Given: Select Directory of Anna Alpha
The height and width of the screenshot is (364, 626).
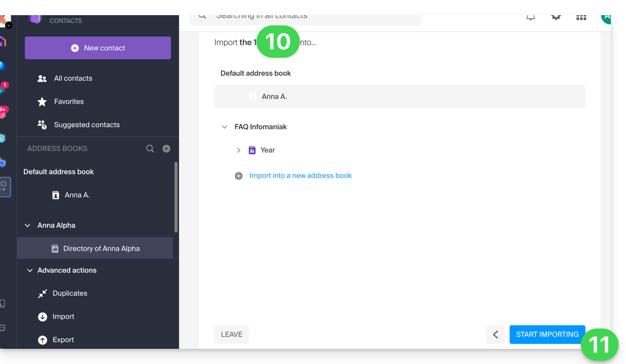Looking at the screenshot, I should (x=96, y=249).
